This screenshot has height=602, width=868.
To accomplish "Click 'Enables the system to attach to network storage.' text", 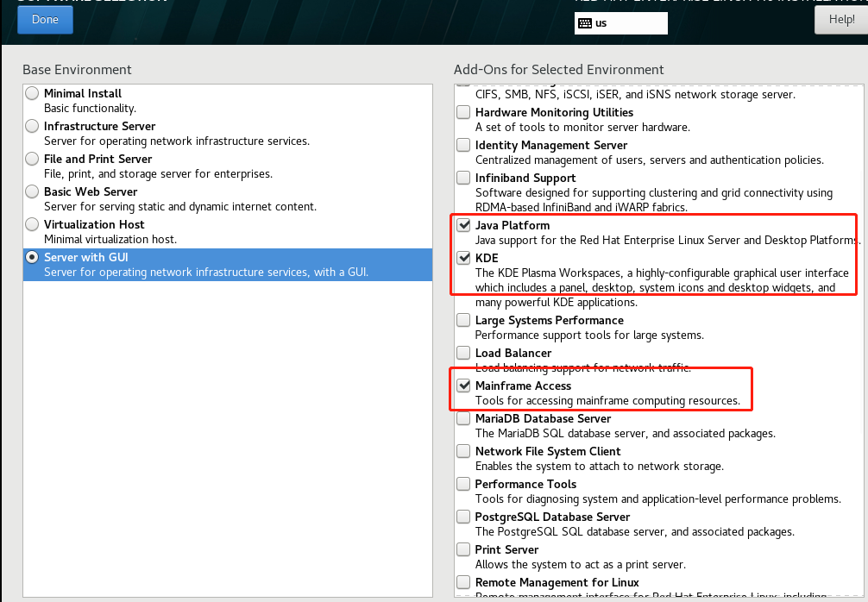I will click(600, 467).
